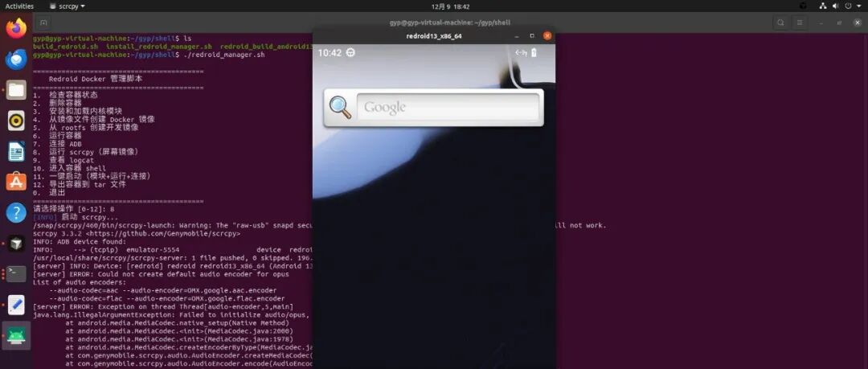Select the scrcpy Android icon in the dock

coord(16,336)
